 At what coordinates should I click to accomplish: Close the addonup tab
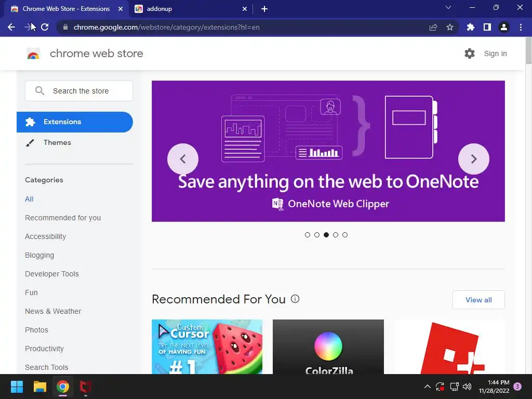tap(245, 9)
